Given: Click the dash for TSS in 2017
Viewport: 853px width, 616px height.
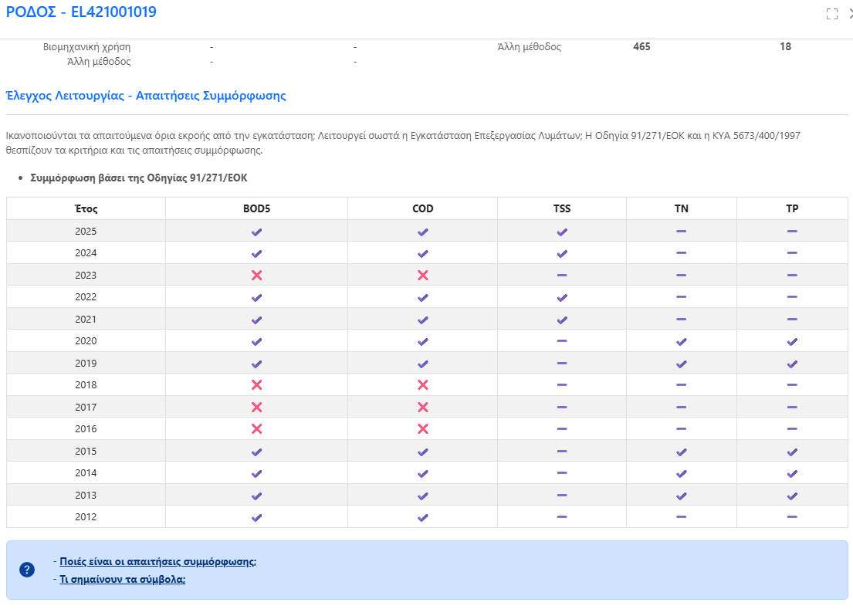Looking at the screenshot, I should [562, 407].
